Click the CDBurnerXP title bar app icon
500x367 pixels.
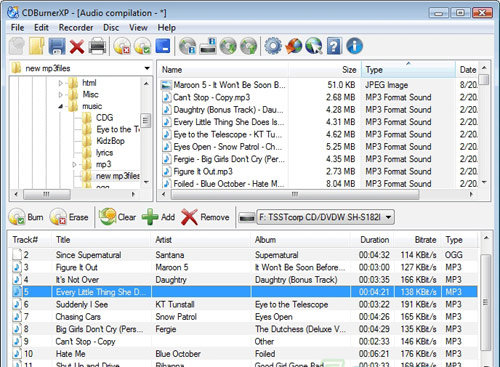point(13,12)
